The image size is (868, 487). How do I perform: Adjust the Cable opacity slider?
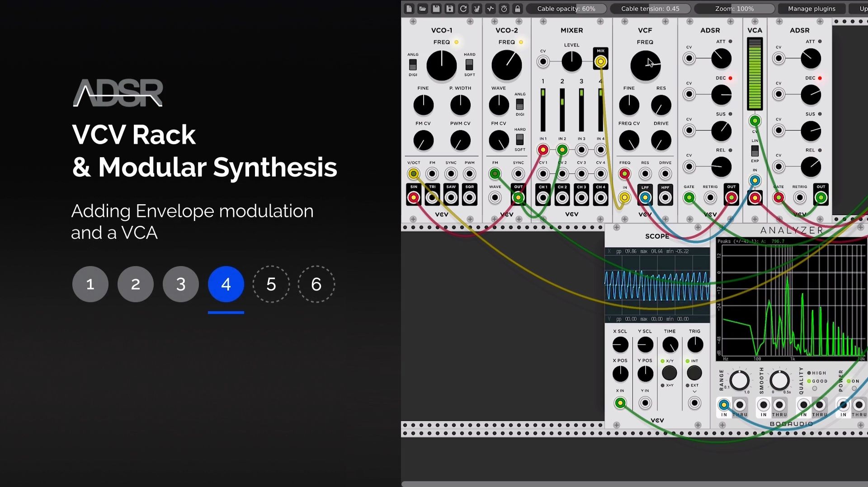coord(566,8)
